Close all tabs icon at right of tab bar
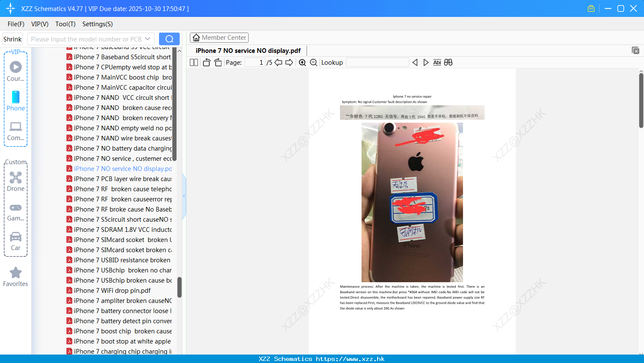The image size is (644, 363). (636, 50)
